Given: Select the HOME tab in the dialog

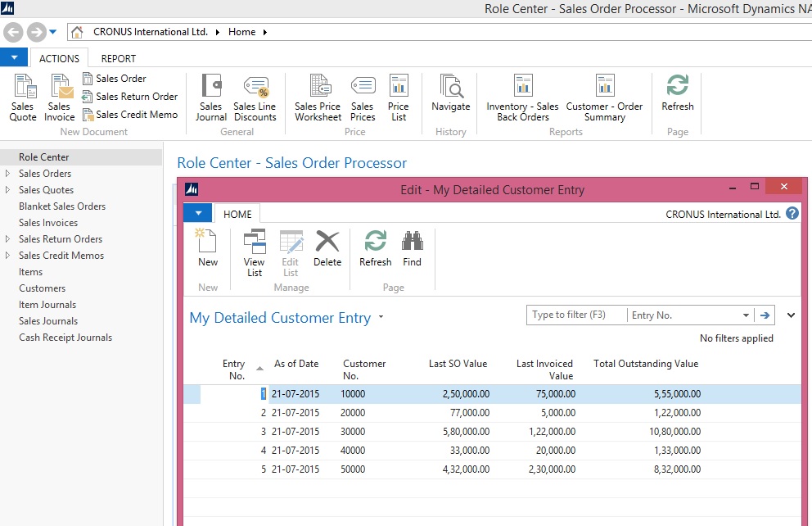Looking at the screenshot, I should [x=237, y=215].
